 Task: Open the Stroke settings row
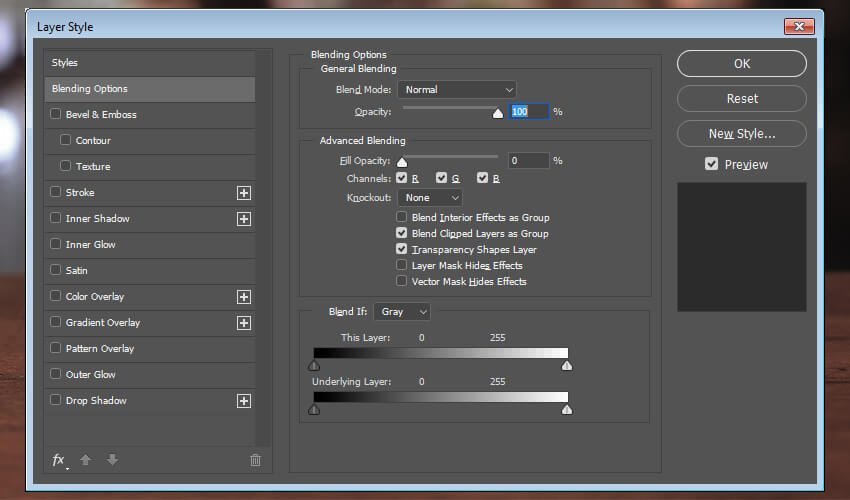coord(150,193)
